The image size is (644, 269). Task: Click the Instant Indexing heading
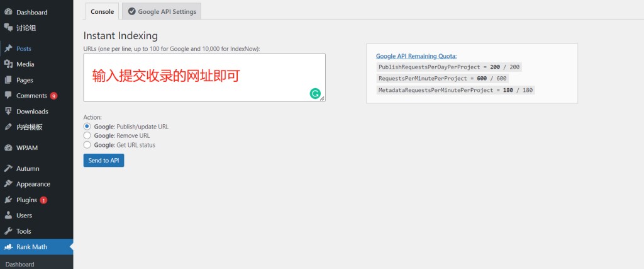coord(120,36)
